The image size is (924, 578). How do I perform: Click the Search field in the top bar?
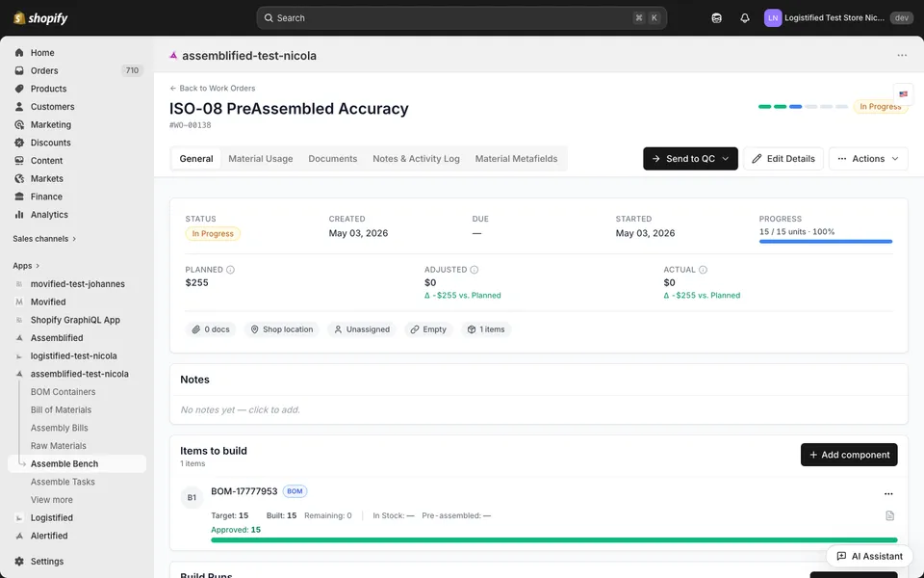click(x=461, y=18)
